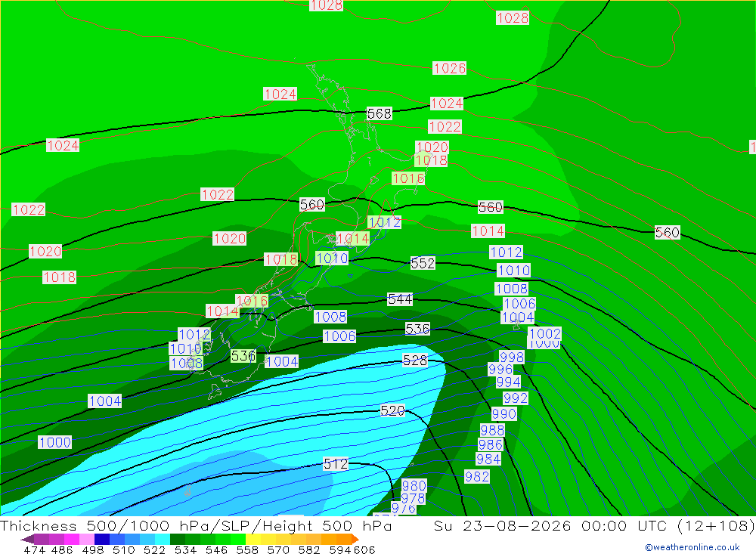Click the 528 height contour label

tap(414, 361)
